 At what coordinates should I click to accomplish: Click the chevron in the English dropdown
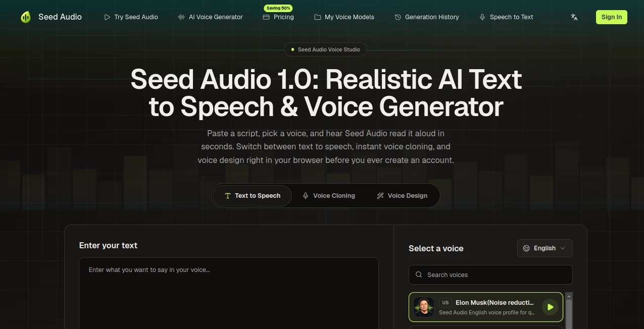563,248
